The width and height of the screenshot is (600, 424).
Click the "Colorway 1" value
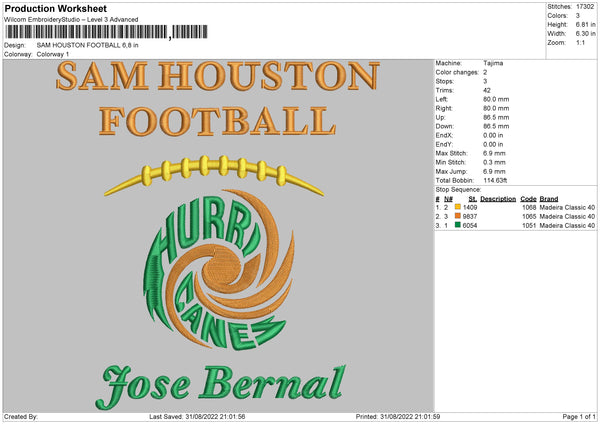coord(53,54)
